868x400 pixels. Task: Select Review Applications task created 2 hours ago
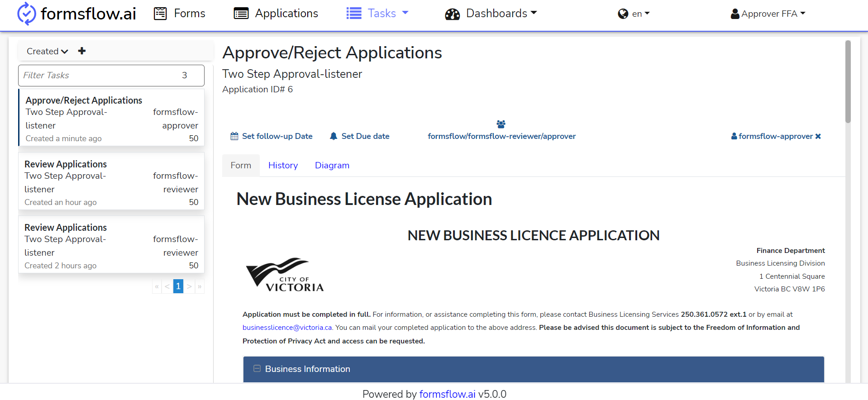[111, 244]
